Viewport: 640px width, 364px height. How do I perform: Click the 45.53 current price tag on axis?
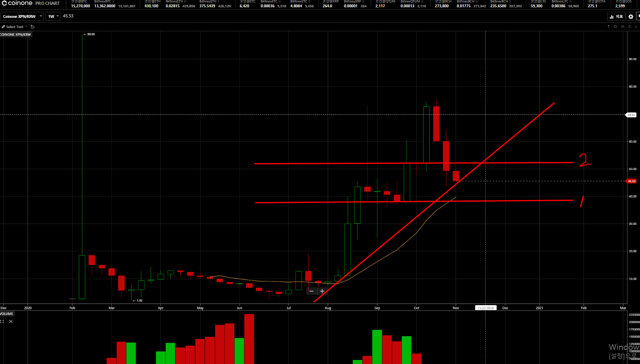[631, 181]
